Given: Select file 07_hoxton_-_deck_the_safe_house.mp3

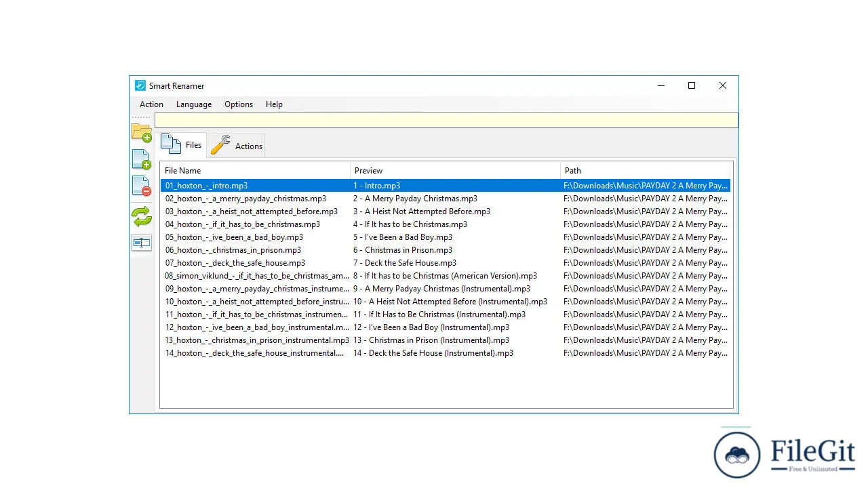Looking at the screenshot, I should [235, 263].
